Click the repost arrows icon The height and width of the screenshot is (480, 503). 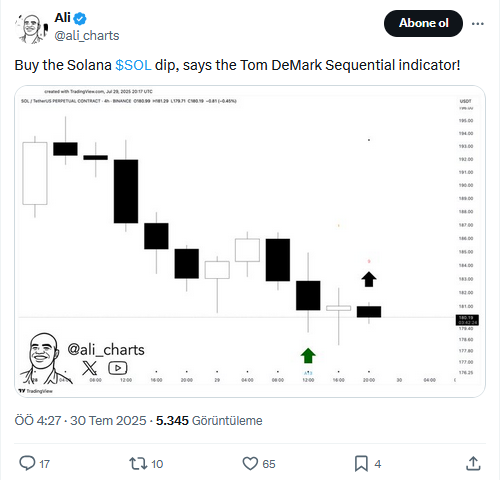point(138,464)
